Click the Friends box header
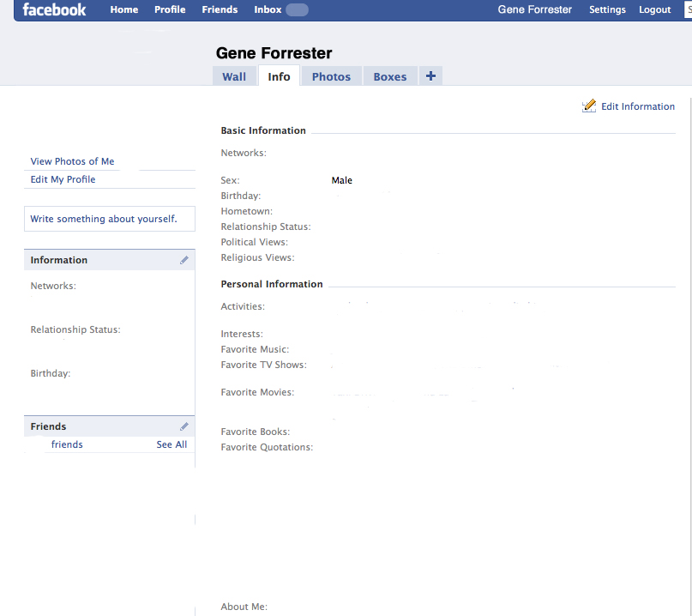The image size is (692, 616). (110, 426)
